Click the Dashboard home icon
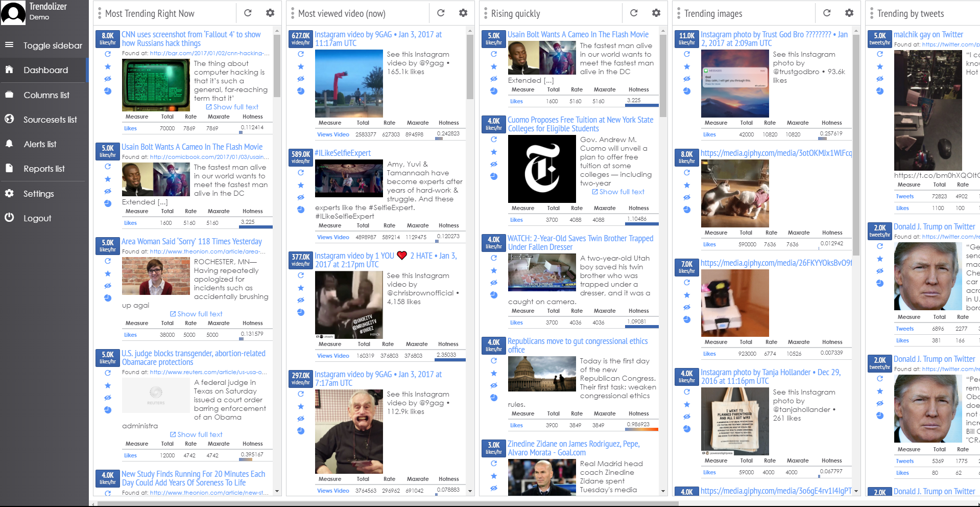The height and width of the screenshot is (507, 980). click(9, 70)
